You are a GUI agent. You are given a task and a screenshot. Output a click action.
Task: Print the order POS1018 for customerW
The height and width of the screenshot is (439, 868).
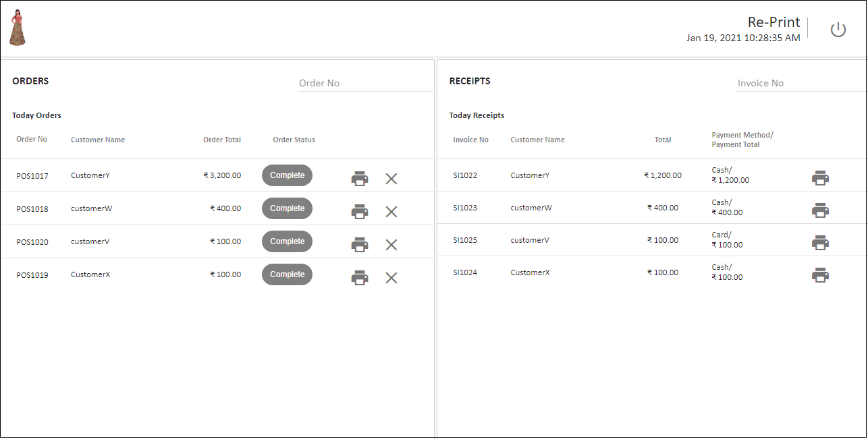[x=360, y=211]
